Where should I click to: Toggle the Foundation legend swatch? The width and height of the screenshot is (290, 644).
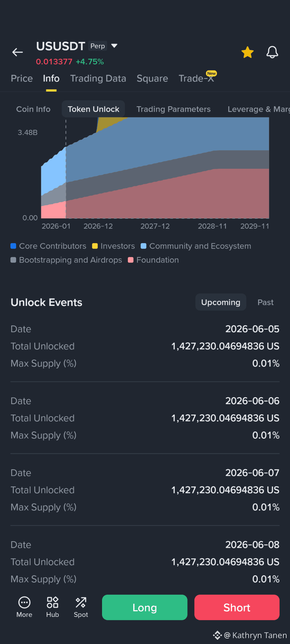coord(131,260)
